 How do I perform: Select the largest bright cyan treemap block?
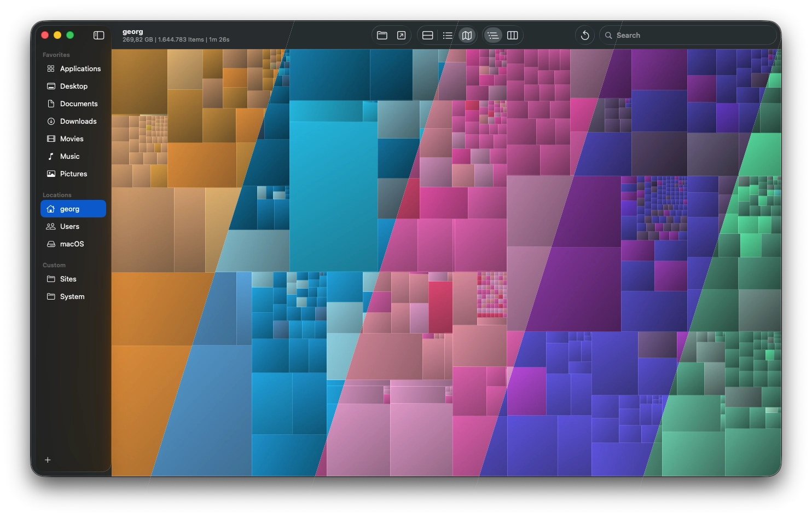tap(333, 196)
